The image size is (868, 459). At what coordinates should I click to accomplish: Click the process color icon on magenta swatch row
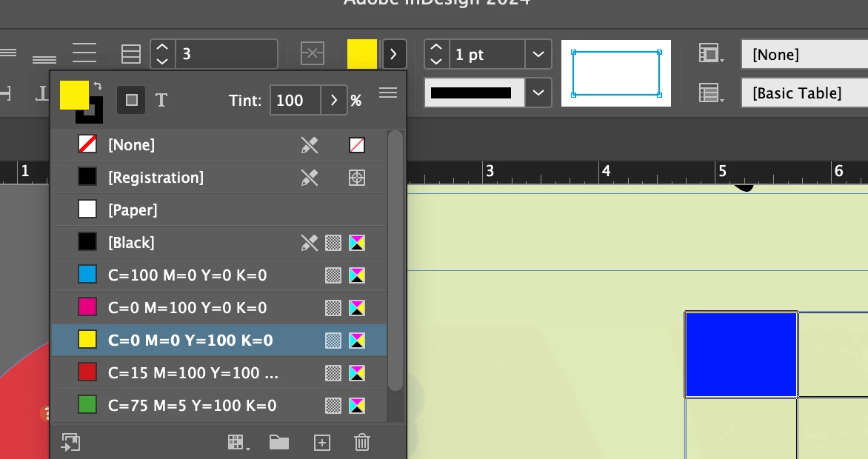click(x=333, y=308)
